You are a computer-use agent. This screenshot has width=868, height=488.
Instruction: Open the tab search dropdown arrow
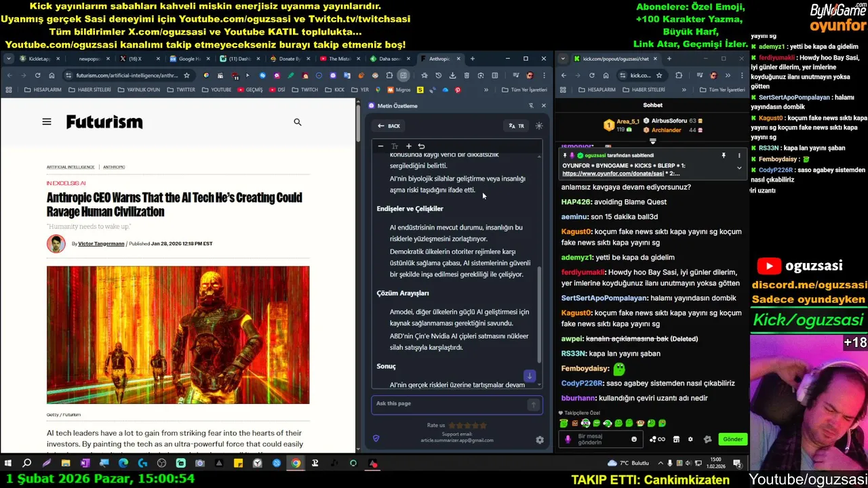coord(8,59)
